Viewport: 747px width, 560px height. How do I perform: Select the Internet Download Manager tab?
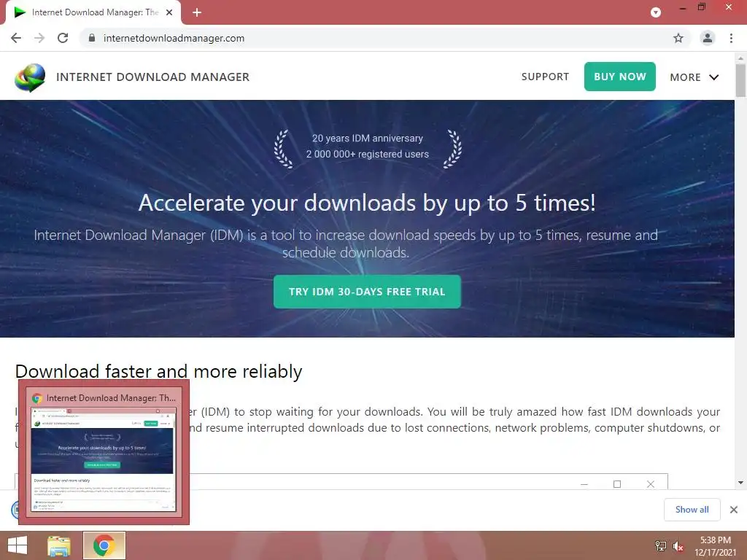click(93, 12)
